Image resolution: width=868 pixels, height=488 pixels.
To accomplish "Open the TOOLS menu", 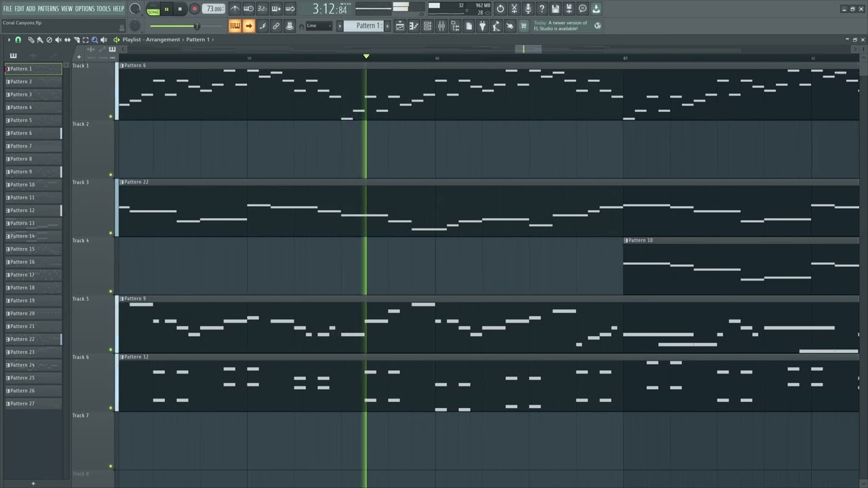I will pyautogui.click(x=103, y=9).
